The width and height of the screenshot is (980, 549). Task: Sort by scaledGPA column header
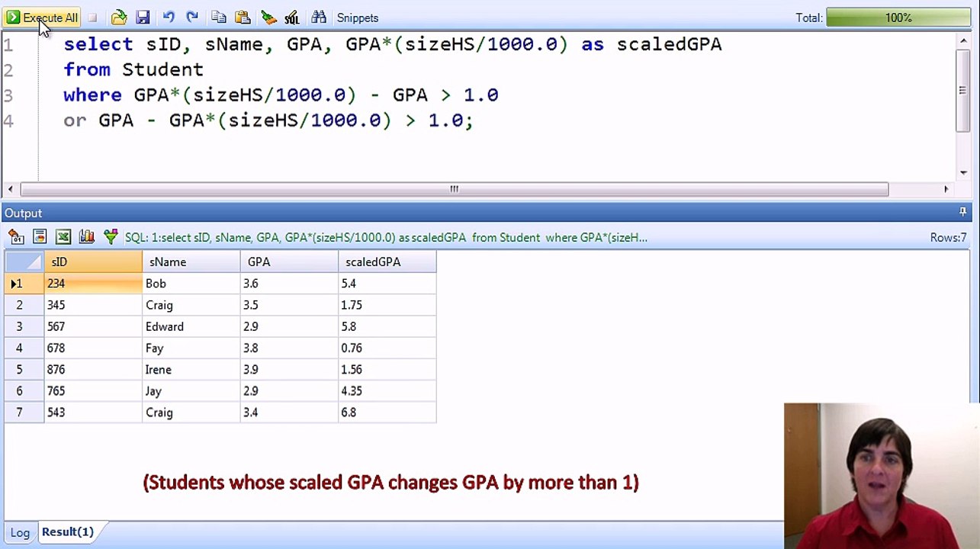(x=387, y=262)
